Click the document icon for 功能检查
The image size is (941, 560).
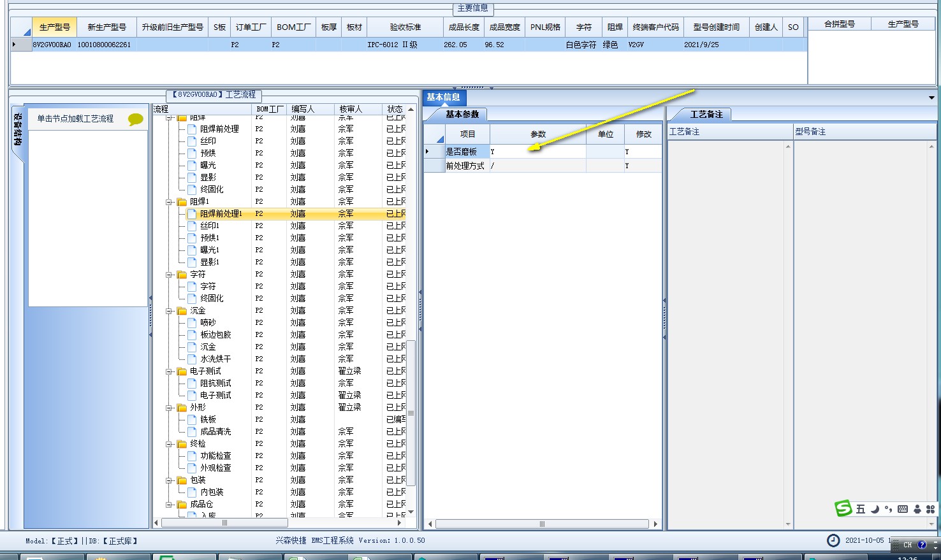click(192, 456)
